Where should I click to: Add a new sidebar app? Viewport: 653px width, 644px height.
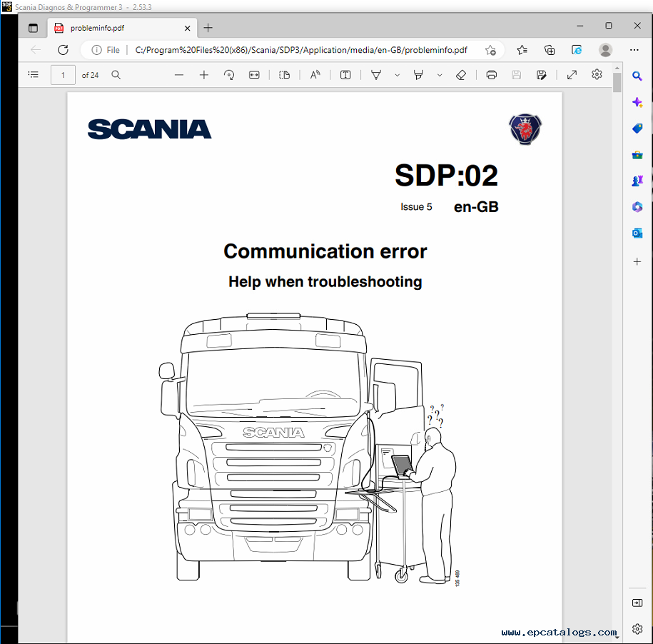tap(637, 261)
